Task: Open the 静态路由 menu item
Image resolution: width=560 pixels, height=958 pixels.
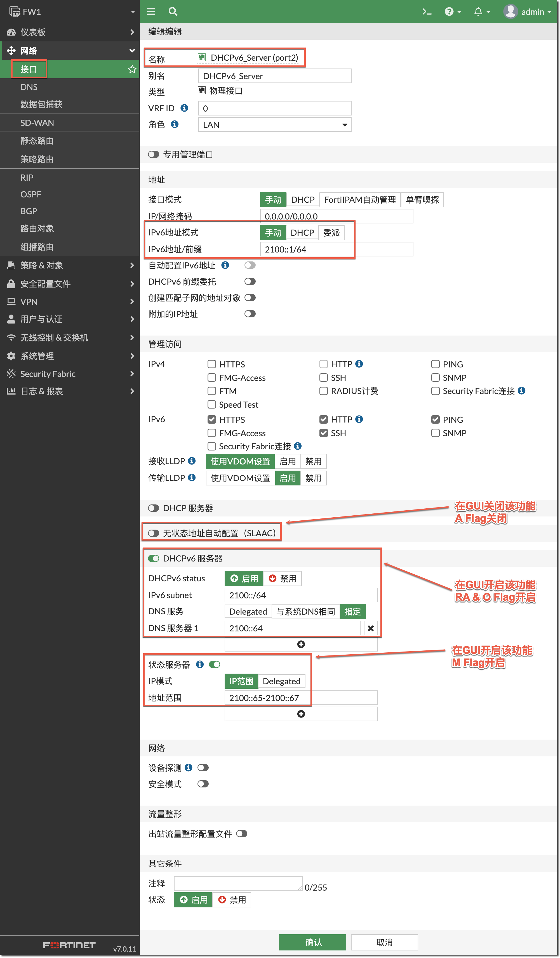Action: [x=37, y=141]
